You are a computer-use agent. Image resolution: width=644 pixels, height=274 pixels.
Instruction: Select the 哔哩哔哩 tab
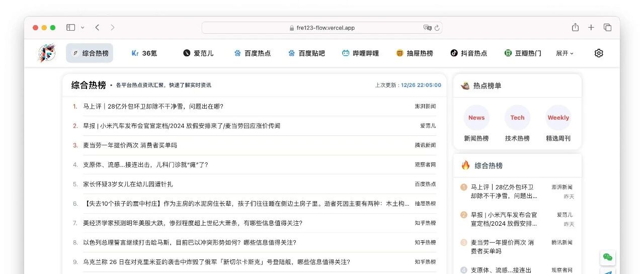tap(360, 53)
